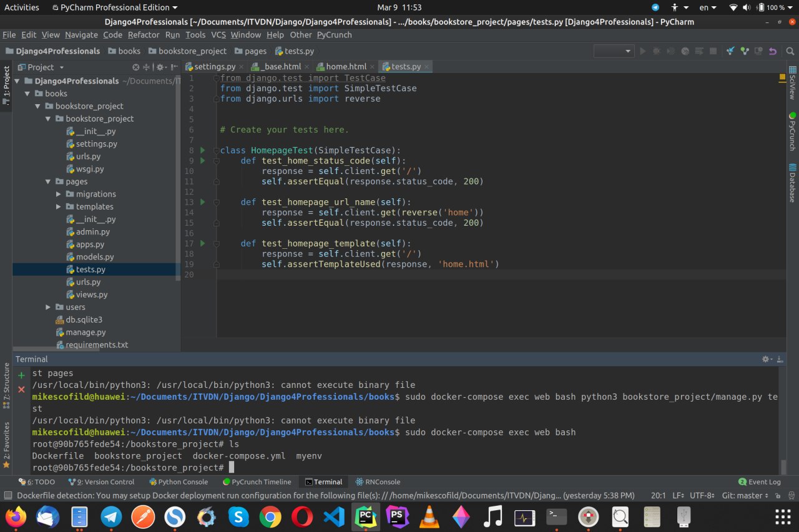Show Applications grid in dock
The height and width of the screenshot is (532, 799).
click(782, 517)
